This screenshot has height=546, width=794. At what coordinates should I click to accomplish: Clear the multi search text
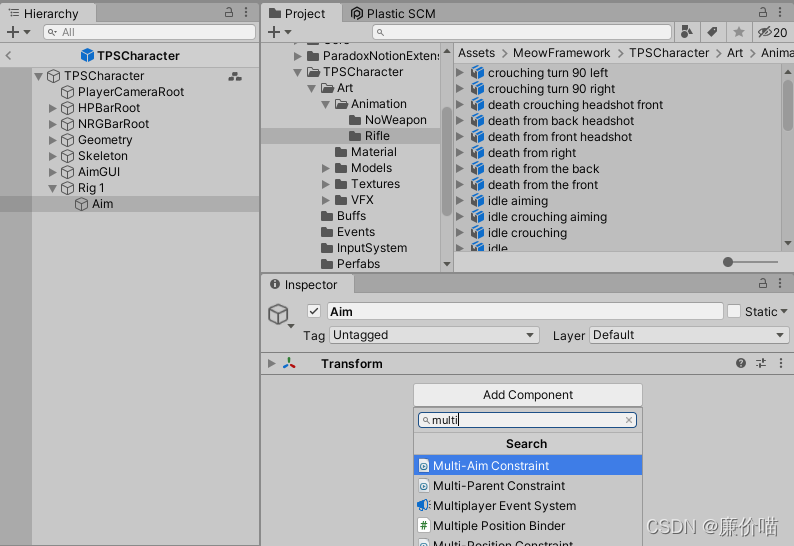pyautogui.click(x=628, y=420)
